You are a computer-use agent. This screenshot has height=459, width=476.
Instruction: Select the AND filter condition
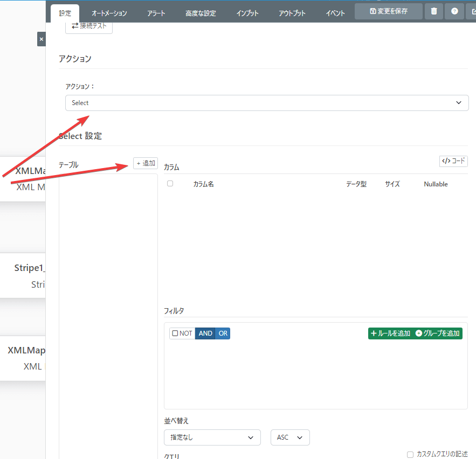click(205, 333)
